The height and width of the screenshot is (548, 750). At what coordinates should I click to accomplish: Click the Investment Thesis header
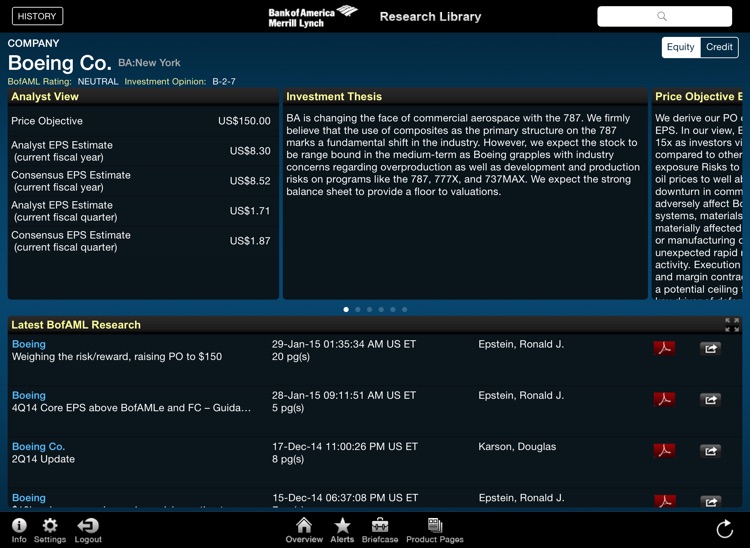[x=334, y=97]
